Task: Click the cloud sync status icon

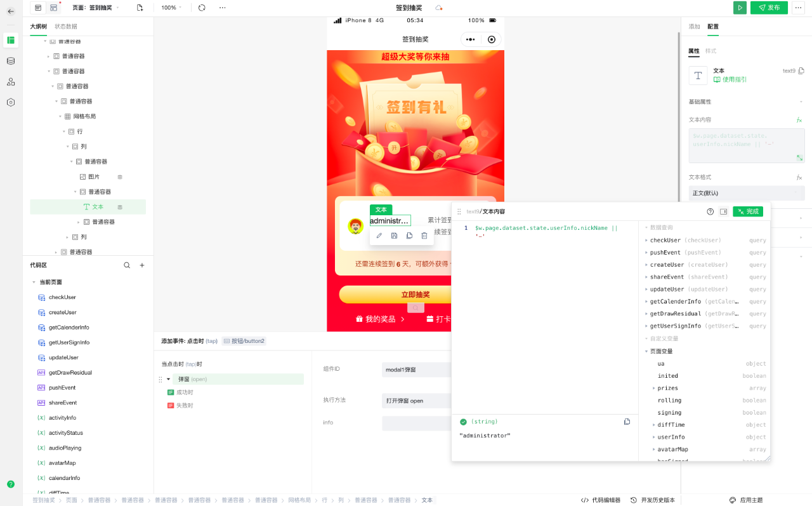Action: [x=438, y=8]
